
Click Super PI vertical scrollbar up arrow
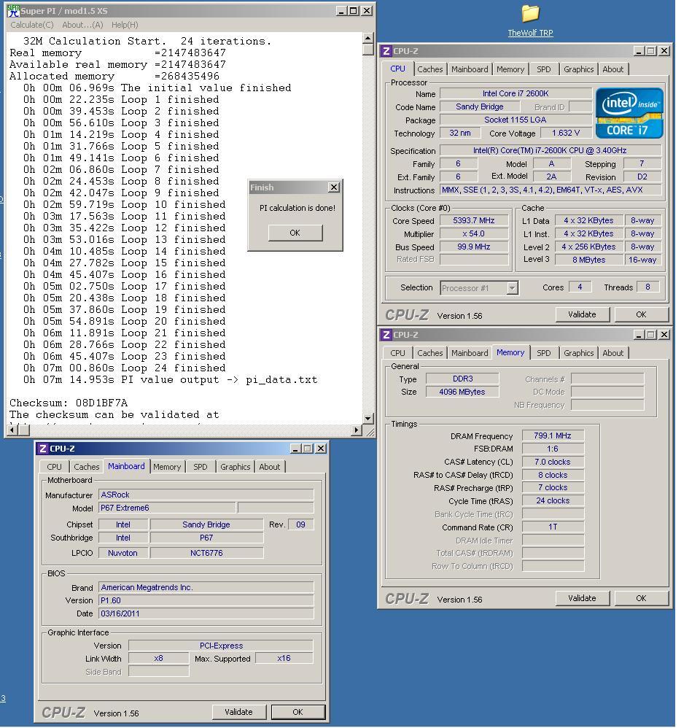click(368, 38)
